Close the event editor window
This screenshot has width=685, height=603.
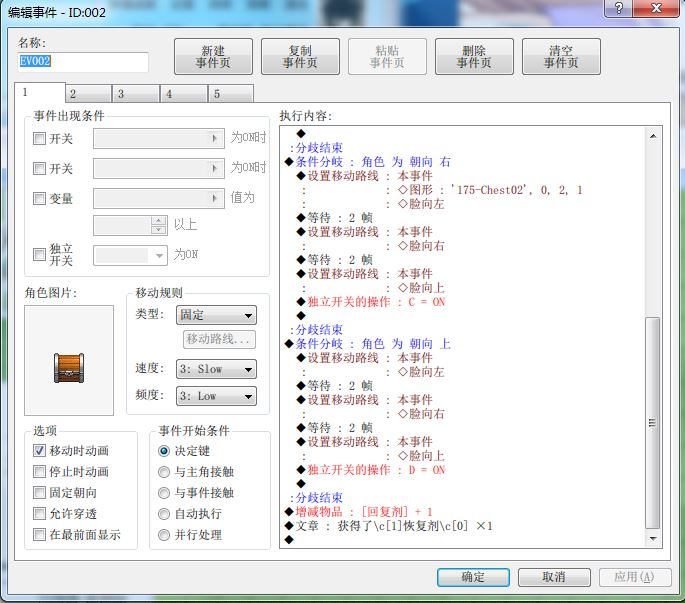(x=656, y=8)
